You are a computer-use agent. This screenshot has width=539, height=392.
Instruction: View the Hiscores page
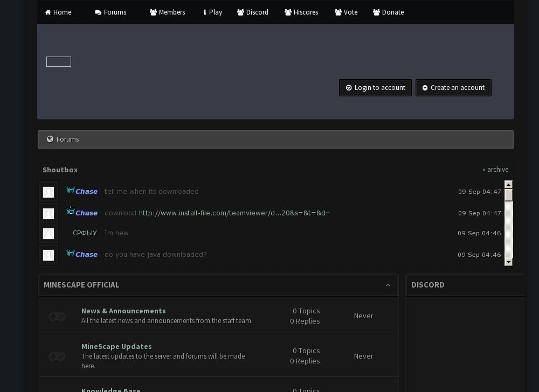(301, 12)
